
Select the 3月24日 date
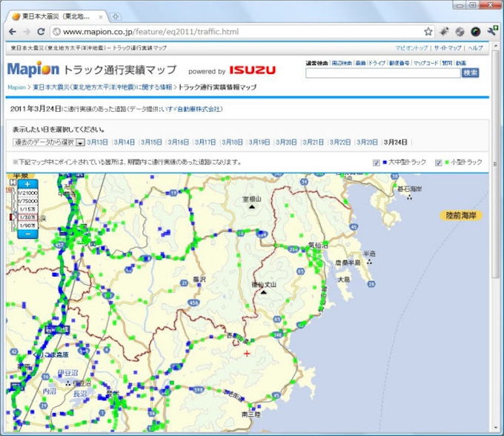pos(395,142)
